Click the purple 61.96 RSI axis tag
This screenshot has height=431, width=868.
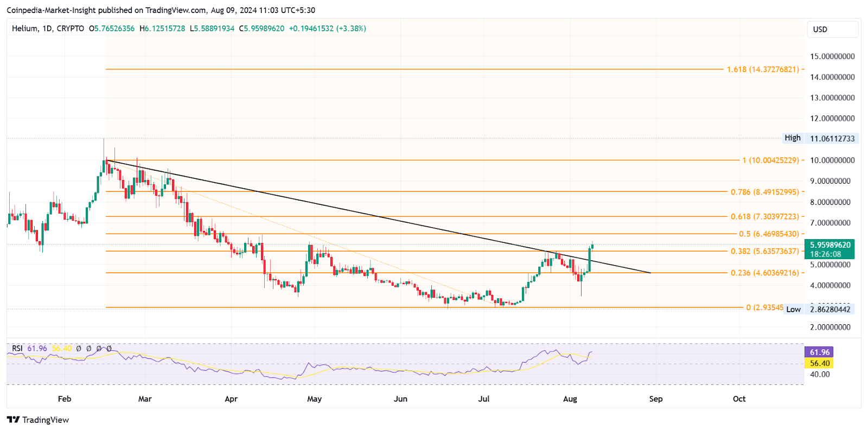(x=819, y=352)
